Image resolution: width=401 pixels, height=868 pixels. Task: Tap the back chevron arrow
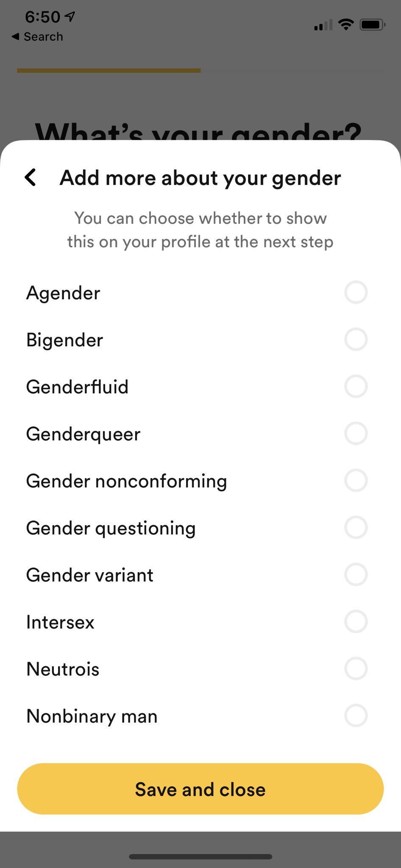click(x=31, y=177)
